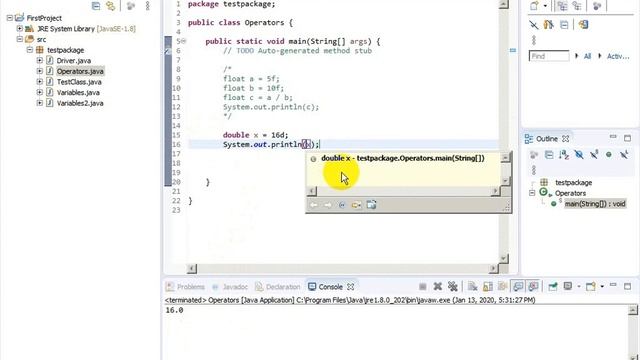The image size is (640, 360).
Task: Click task list focus on workweek icon
Action: [597, 6]
